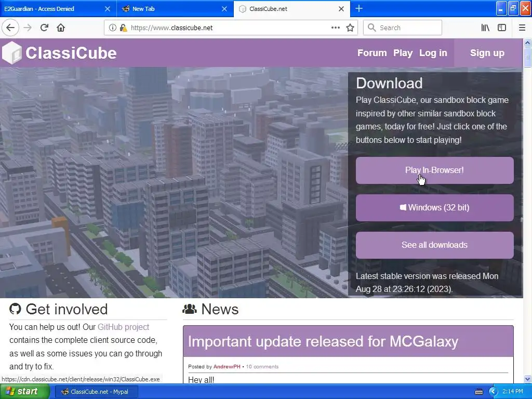Open the browser home page icon
The height and width of the screenshot is (399, 532).
coord(61,28)
